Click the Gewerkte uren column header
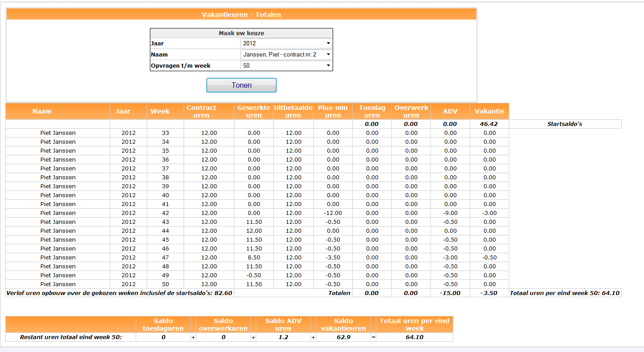644x352 pixels. point(254,111)
